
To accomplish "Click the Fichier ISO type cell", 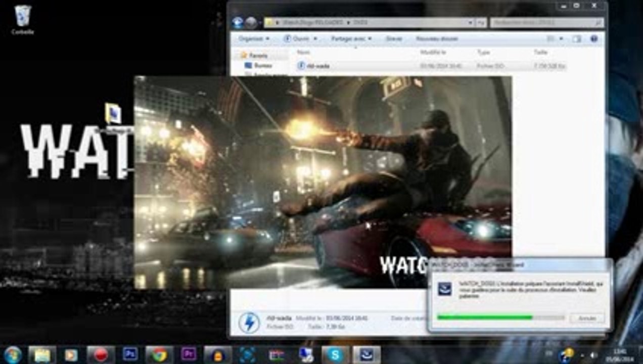I will pyautogui.click(x=489, y=66).
